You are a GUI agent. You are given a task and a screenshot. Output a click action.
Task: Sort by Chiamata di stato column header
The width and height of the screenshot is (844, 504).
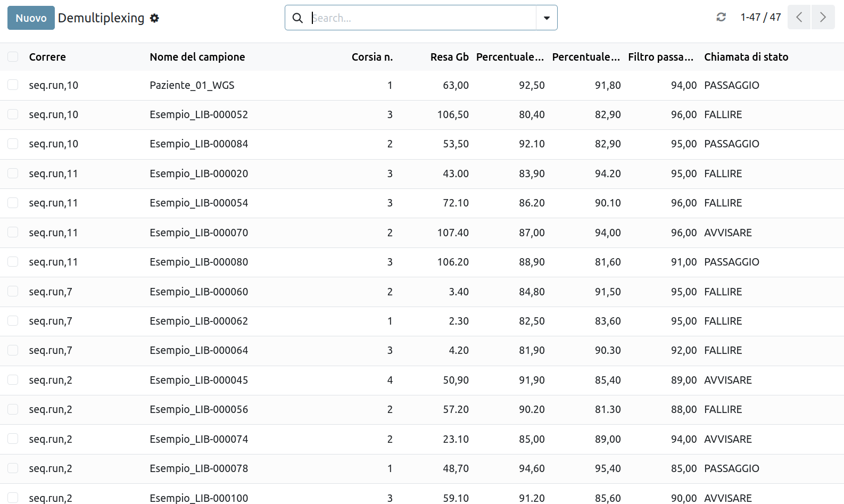point(746,57)
